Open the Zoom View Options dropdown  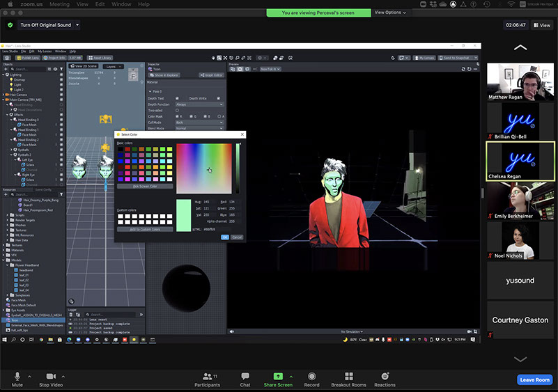(390, 13)
